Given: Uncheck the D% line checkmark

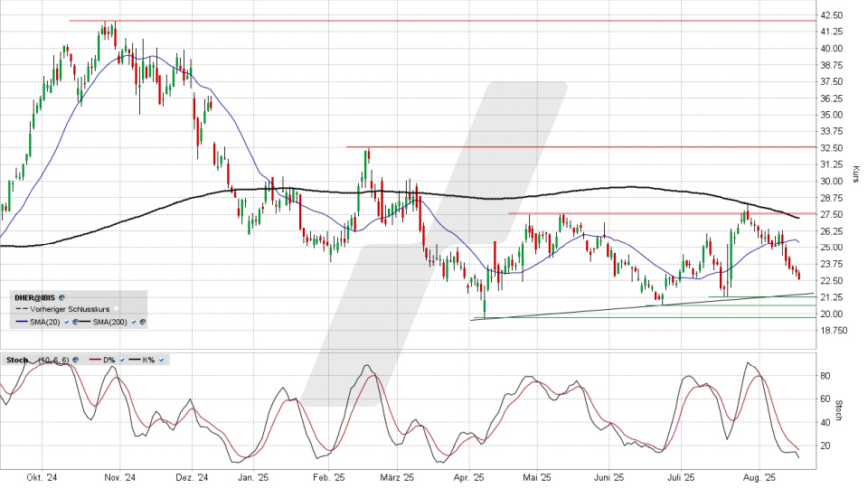Looking at the screenshot, I should (x=121, y=361).
